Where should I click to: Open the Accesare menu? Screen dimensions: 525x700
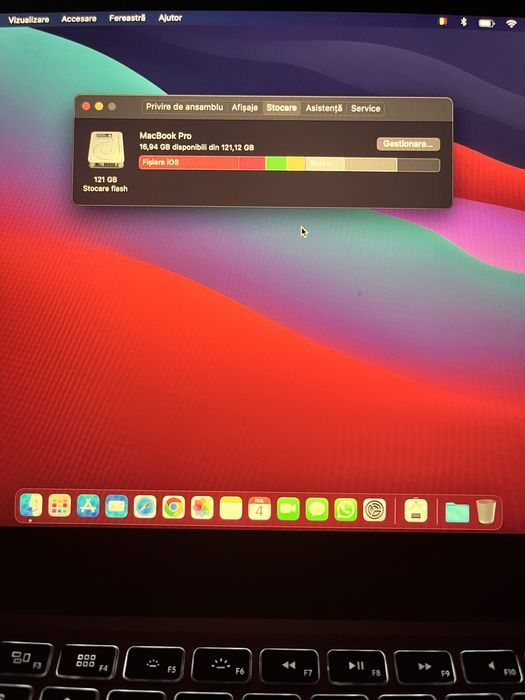click(x=79, y=19)
